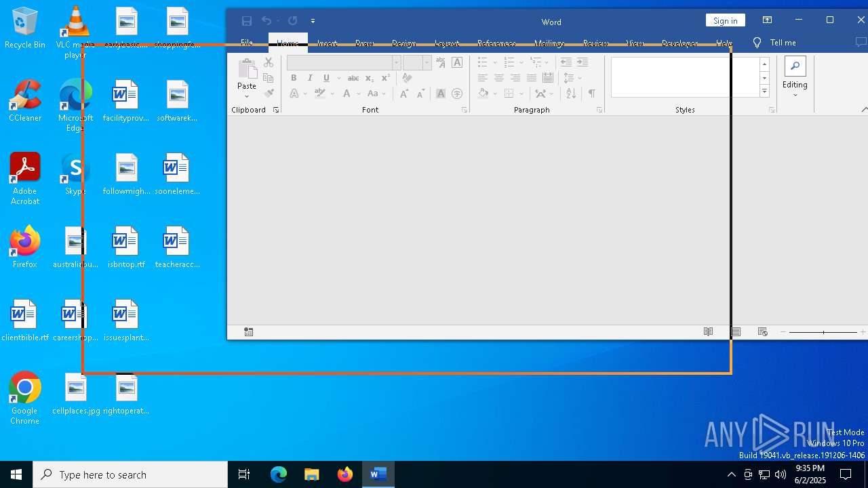Click the Character Border icon
The image size is (868, 488).
pos(457,62)
